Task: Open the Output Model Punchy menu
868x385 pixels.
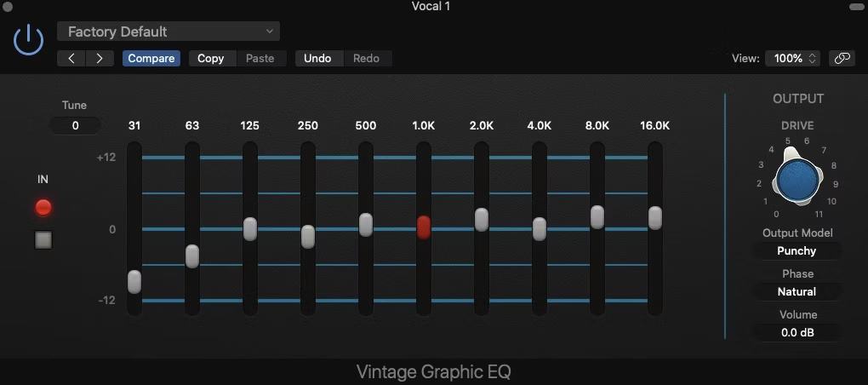Action: [x=797, y=251]
